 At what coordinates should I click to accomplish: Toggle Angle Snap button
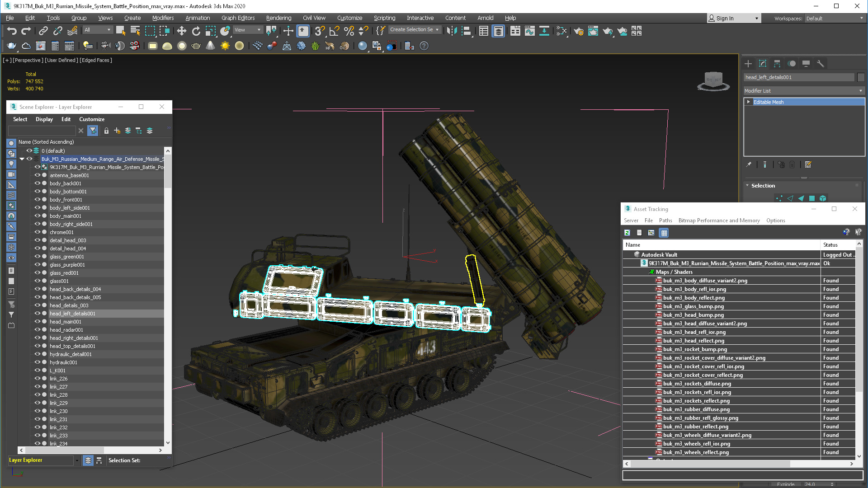tap(334, 31)
